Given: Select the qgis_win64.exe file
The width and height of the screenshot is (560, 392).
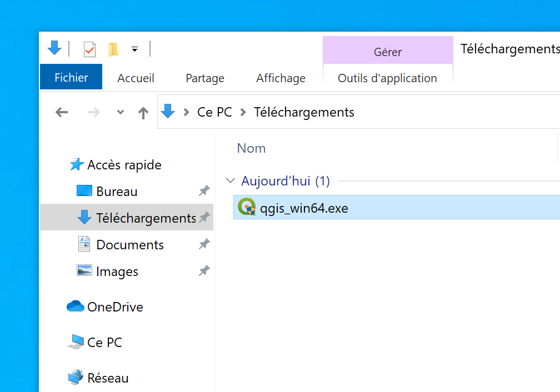Looking at the screenshot, I should [304, 209].
